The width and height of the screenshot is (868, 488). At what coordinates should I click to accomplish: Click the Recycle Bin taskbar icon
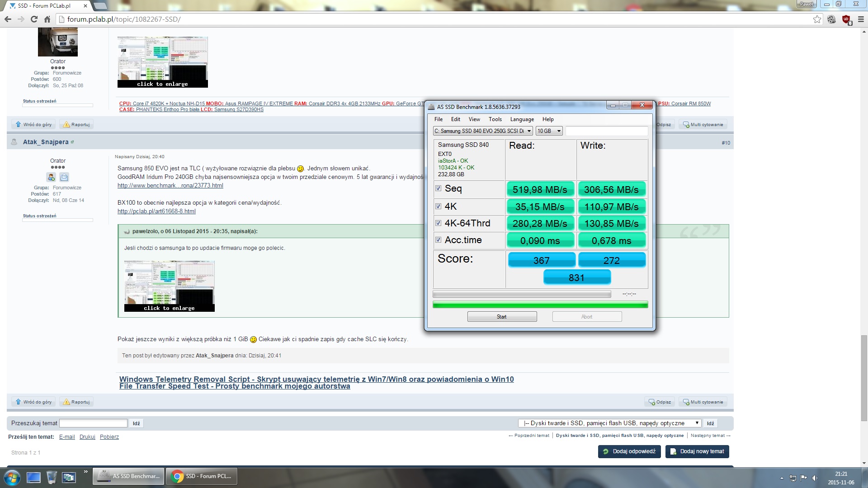coord(52,477)
